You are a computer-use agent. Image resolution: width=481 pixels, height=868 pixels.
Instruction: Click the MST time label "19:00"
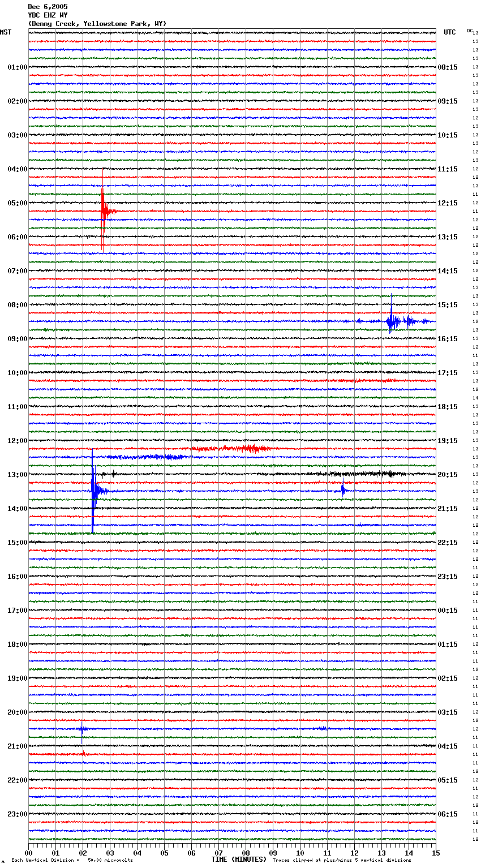[18, 678]
